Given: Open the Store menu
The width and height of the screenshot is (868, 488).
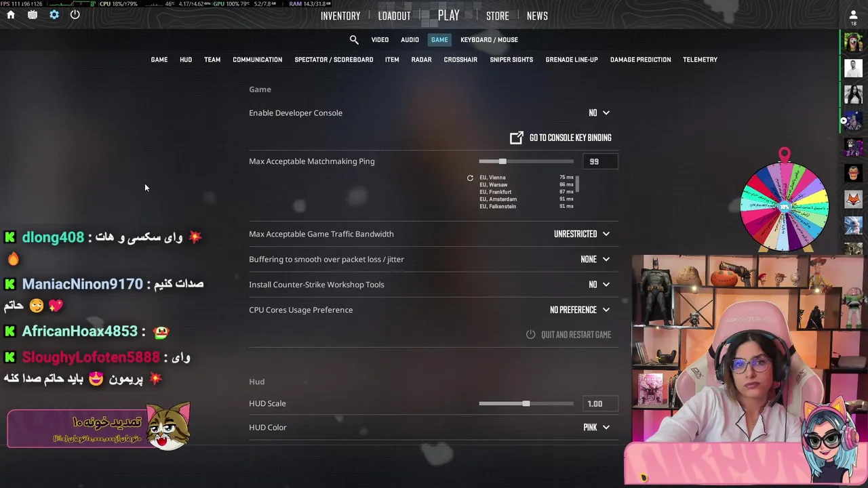Looking at the screenshot, I should coord(497,16).
